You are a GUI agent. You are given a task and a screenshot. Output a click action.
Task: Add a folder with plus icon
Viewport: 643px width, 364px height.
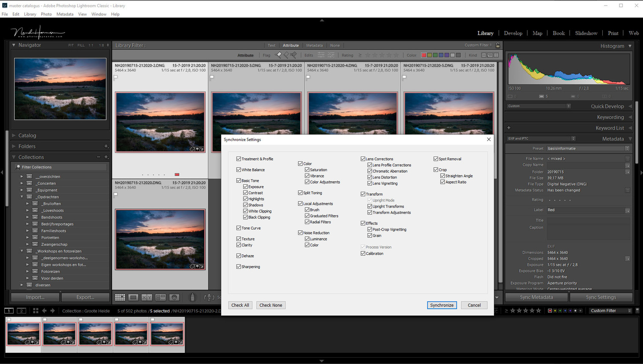click(106, 146)
